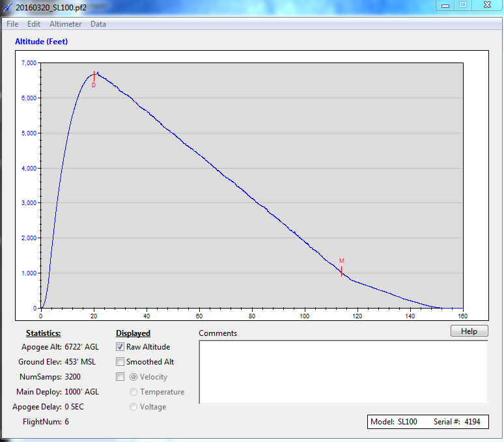The width and height of the screenshot is (504, 442).
Task: Click the Serial #: 4194 label
Action: click(x=456, y=422)
